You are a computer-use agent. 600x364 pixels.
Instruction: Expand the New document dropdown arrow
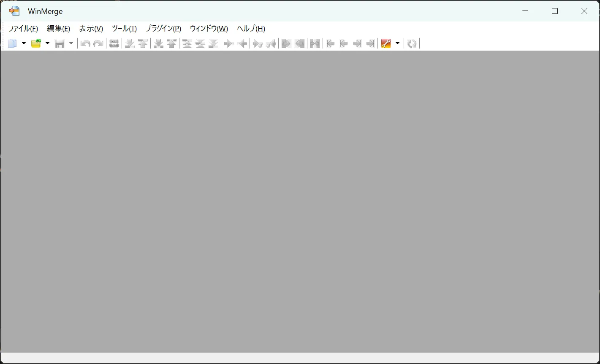click(24, 43)
